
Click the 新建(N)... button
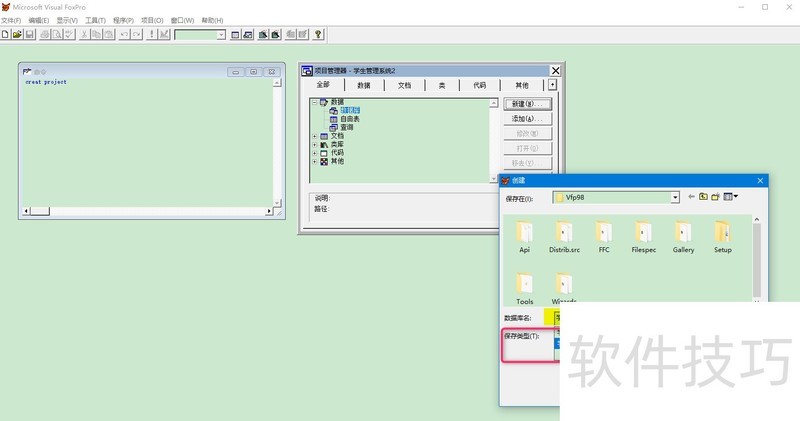[528, 104]
